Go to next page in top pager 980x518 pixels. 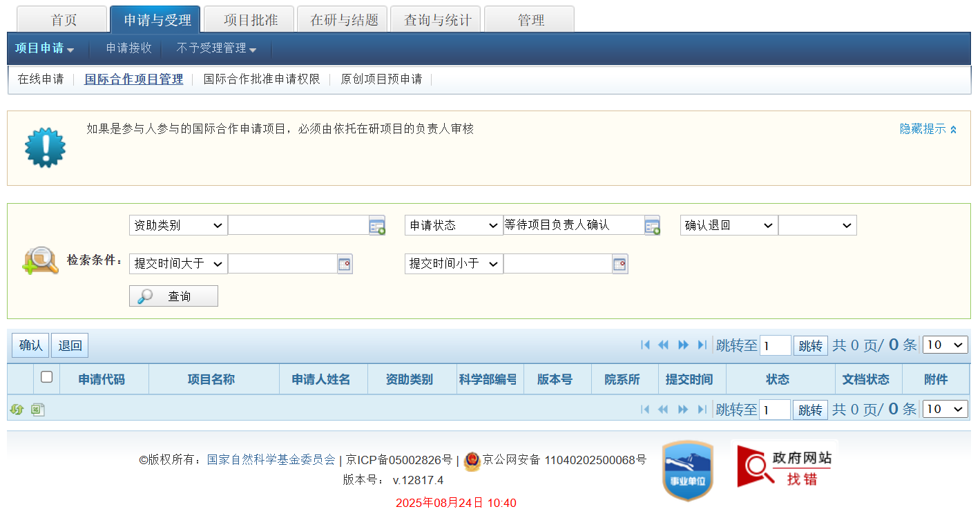point(684,345)
